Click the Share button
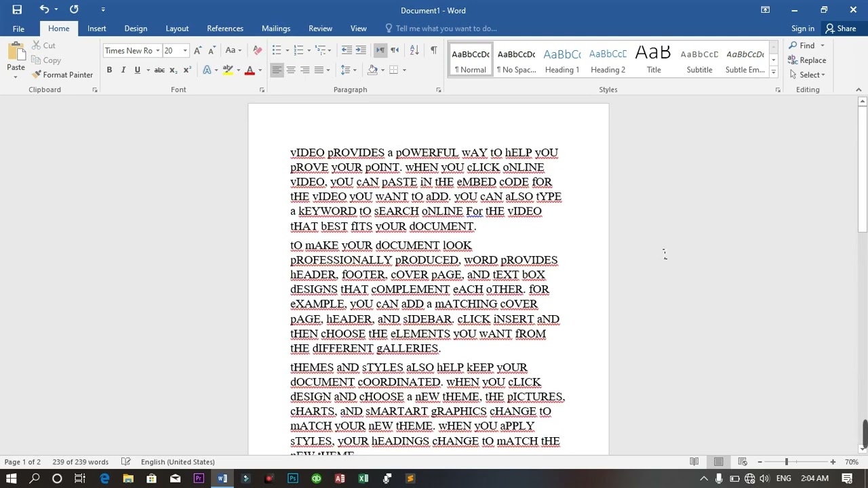Screen dimensions: 868x488 841,28
